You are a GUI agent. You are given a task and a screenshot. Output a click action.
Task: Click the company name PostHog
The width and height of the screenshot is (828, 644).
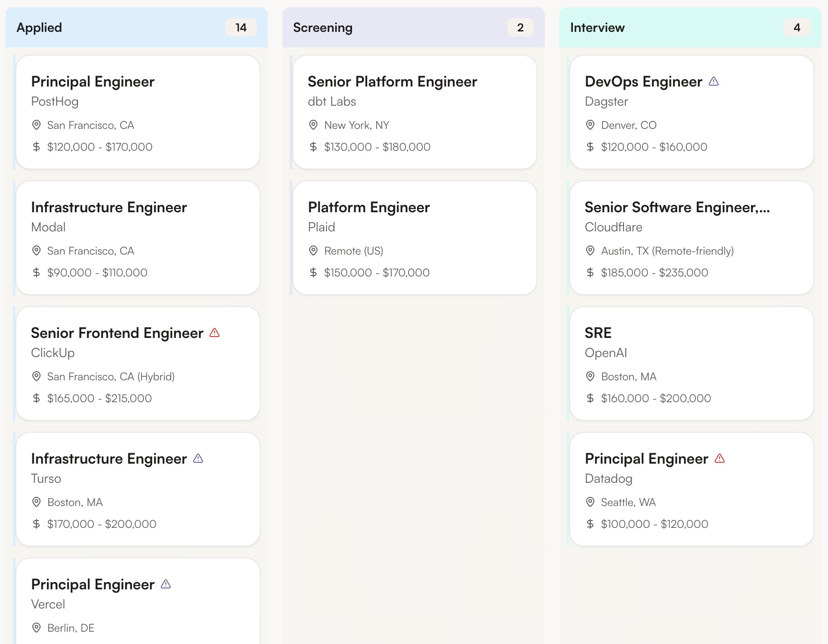click(x=55, y=102)
